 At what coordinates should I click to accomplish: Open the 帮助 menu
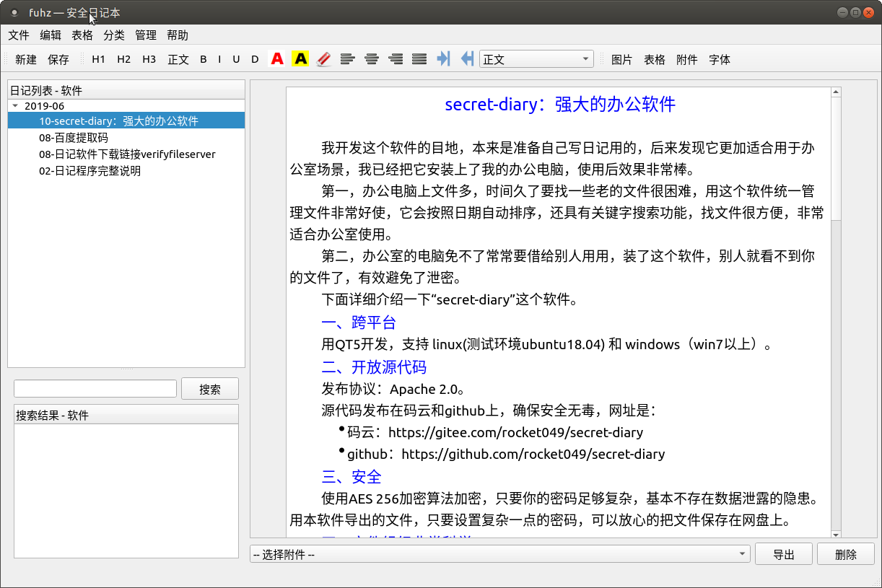coord(178,35)
